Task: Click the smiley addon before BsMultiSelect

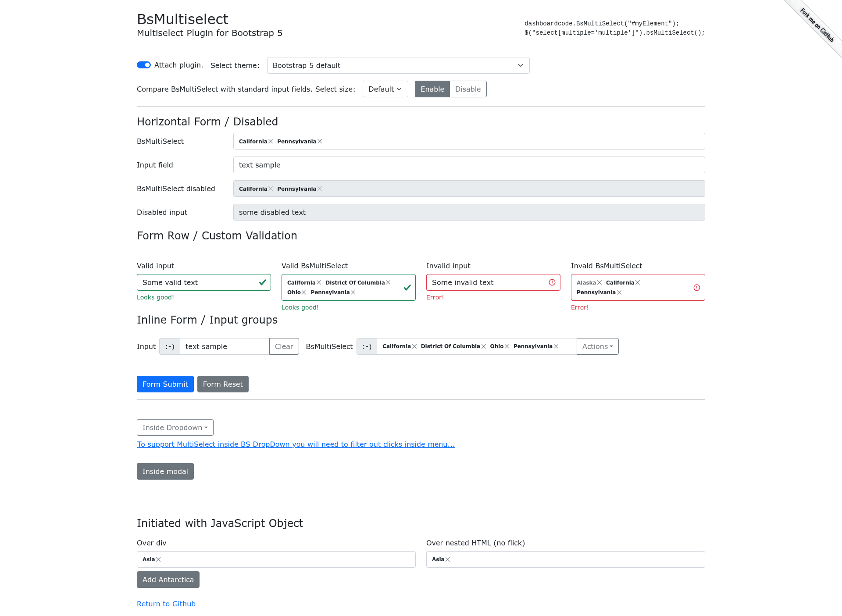Action: tap(367, 346)
